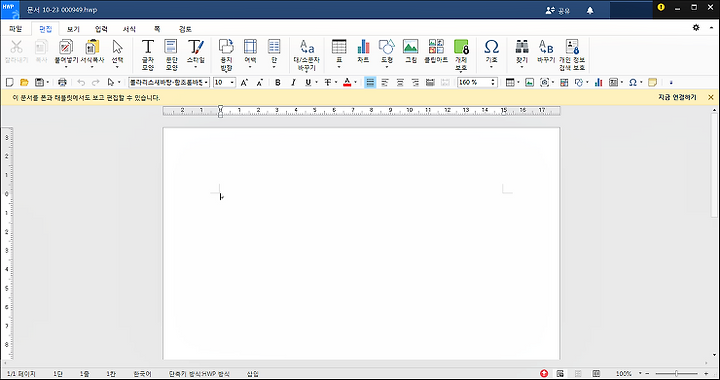Expand the 표 table ribbon dropdown

(339, 67)
